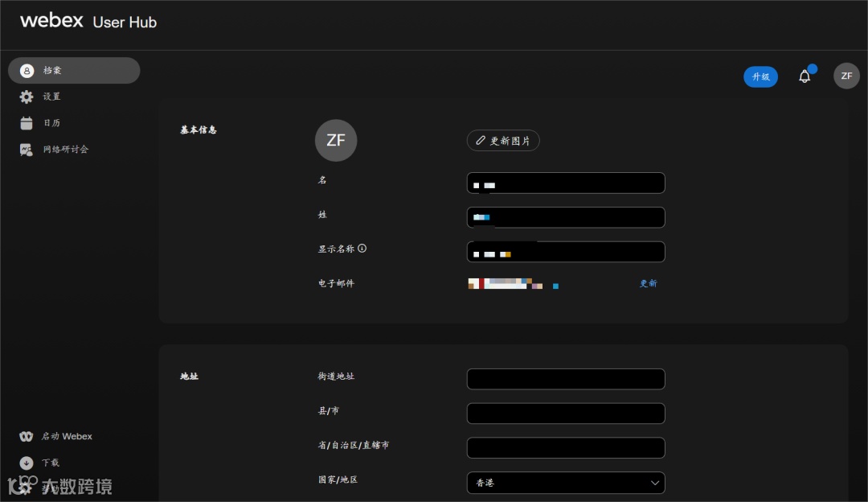868x502 pixels.
Task: Click the settings gear icon
Action: tap(27, 97)
